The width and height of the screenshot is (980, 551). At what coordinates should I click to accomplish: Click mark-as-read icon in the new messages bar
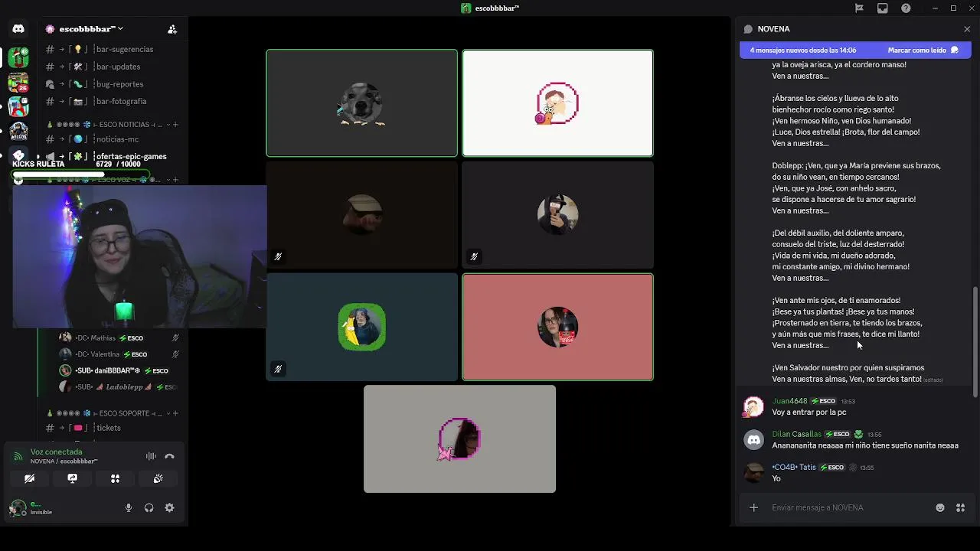click(954, 51)
